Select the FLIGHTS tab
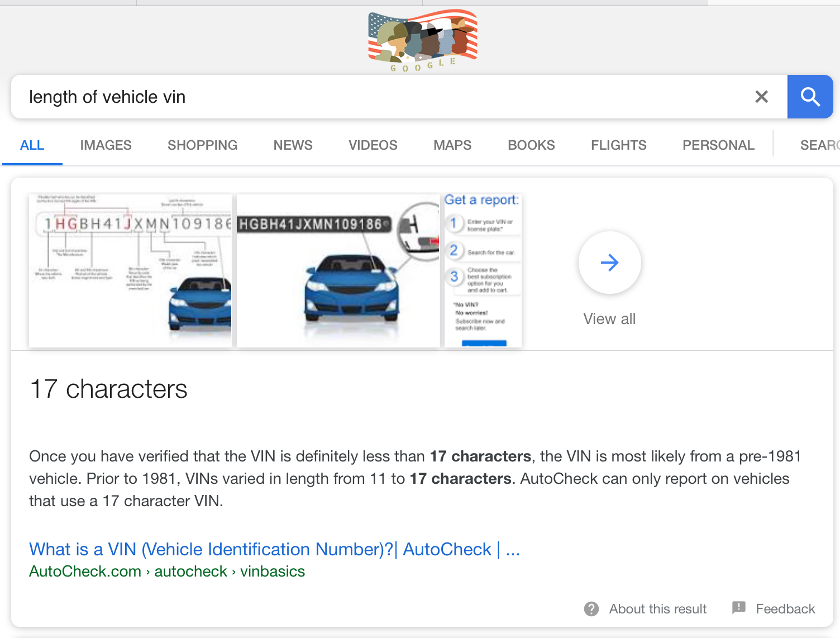The width and height of the screenshot is (840, 638). [x=619, y=145]
